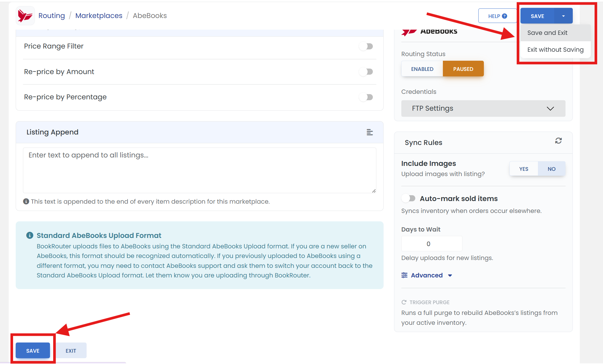
Task: Click the Listing Append section header
Action: pyautogui.click(x=200, y=132)
